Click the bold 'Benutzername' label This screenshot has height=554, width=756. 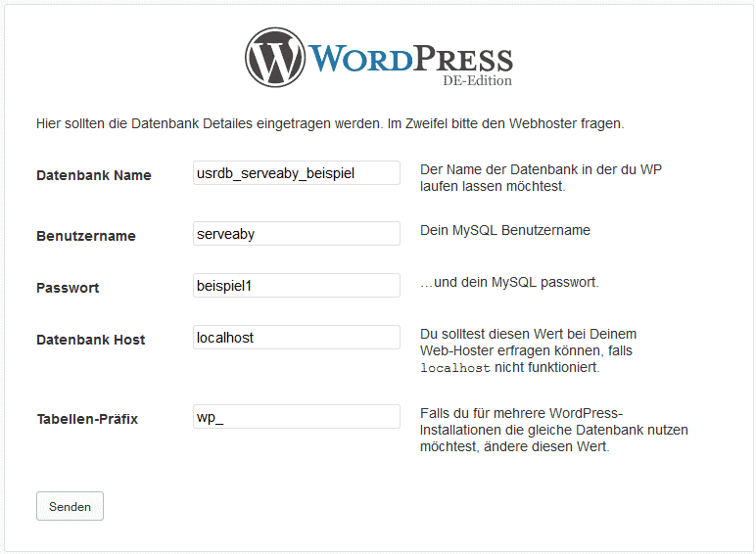pyautogui.click(x=86, y=237)
